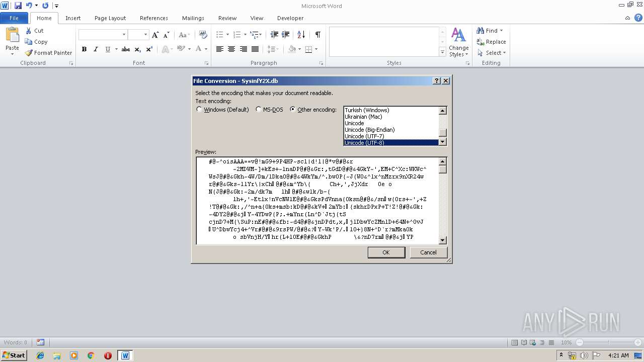Select Windows (Default) encoding radio
This screenshot has height=362, width=644.
(x=199, y=109)
